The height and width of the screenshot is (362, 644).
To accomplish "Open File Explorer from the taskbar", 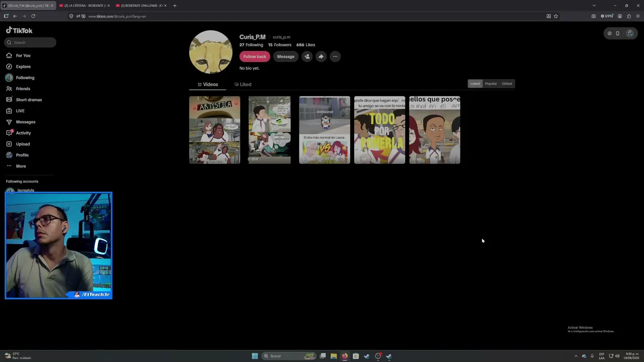I will pyautogui.click(x=334, y=356).
